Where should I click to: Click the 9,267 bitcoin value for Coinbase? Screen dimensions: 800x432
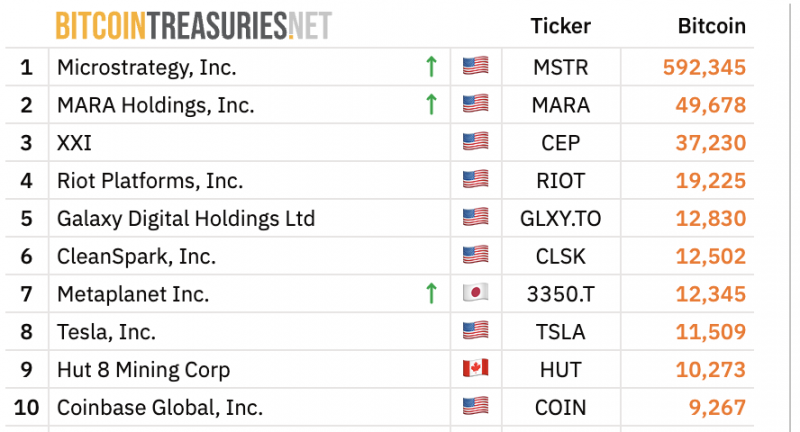click(x=717, y=408)
